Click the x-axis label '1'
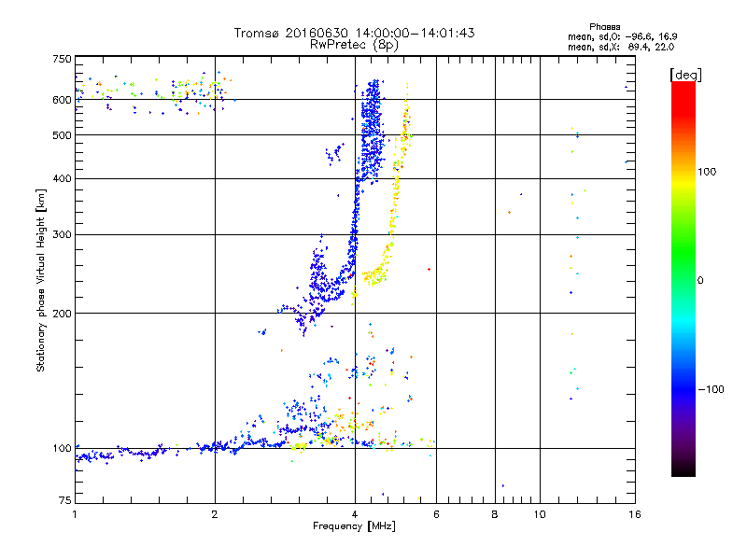 click(75, 514)
